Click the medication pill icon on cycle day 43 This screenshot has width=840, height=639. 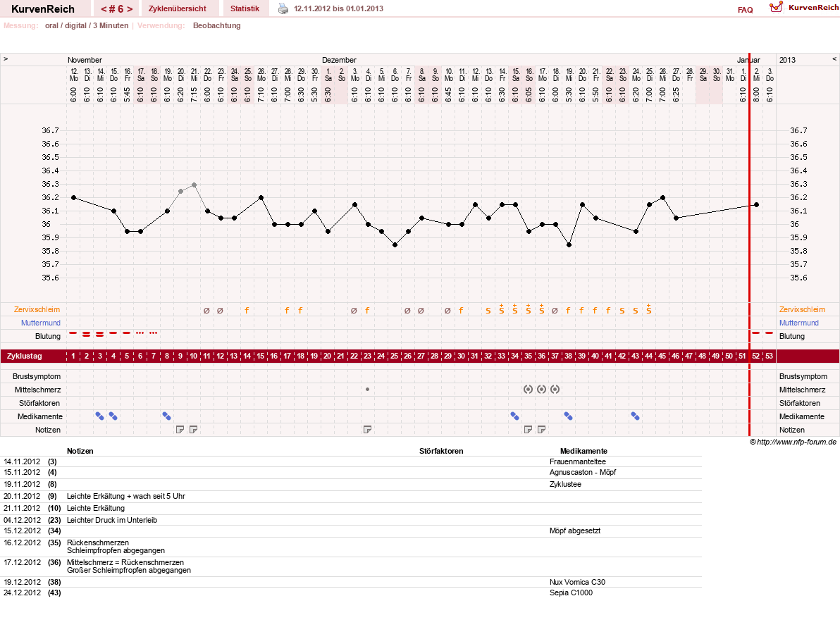[x=636, y=416]
